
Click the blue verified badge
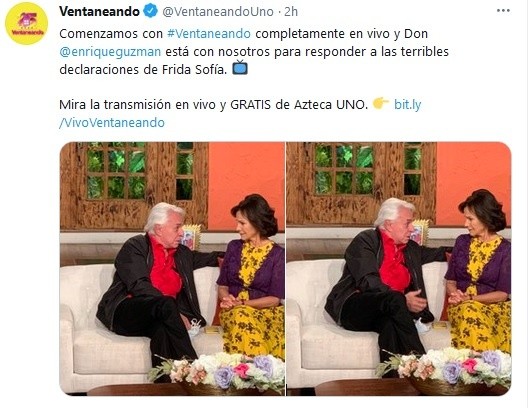tap(151, 12)
